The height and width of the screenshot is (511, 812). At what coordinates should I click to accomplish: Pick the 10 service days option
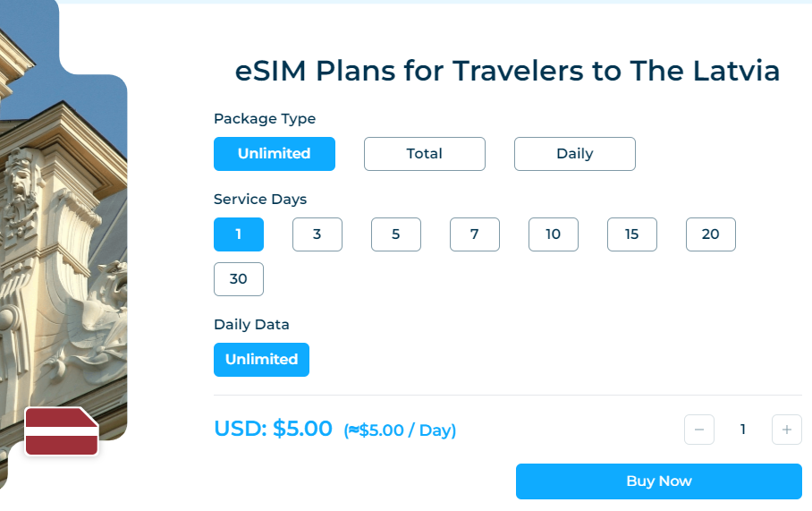point(554,234)
